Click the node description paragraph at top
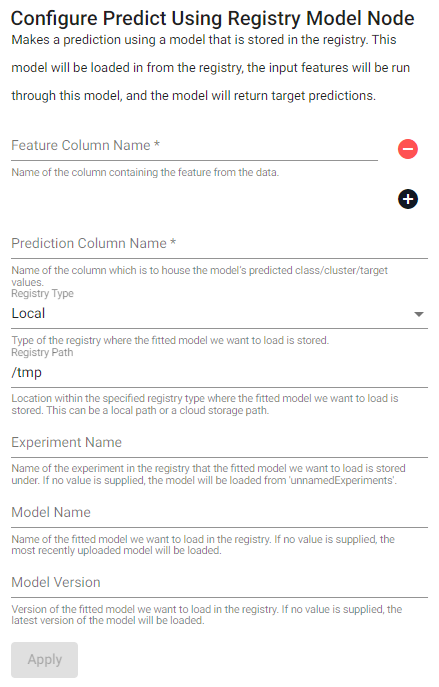439x687 pixels. pyautogui.click(x=211, y=67)
